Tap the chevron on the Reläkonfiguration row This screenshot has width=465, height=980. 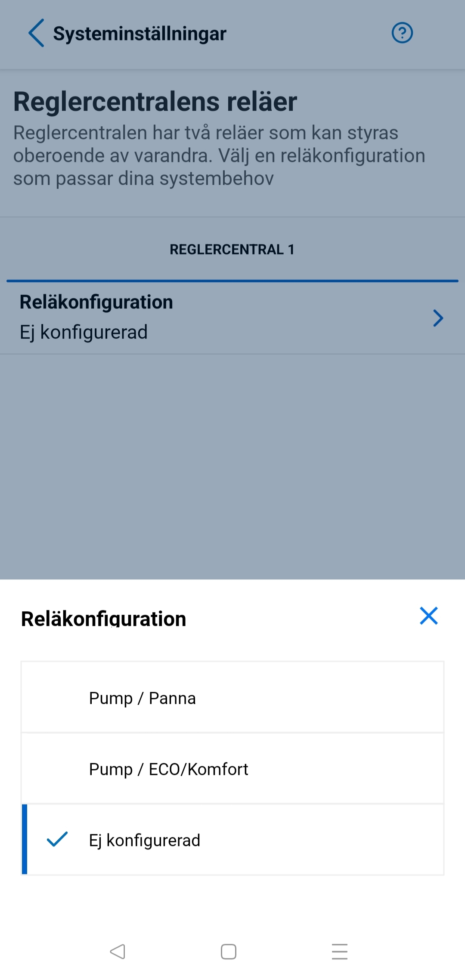(x=438, y=318)
